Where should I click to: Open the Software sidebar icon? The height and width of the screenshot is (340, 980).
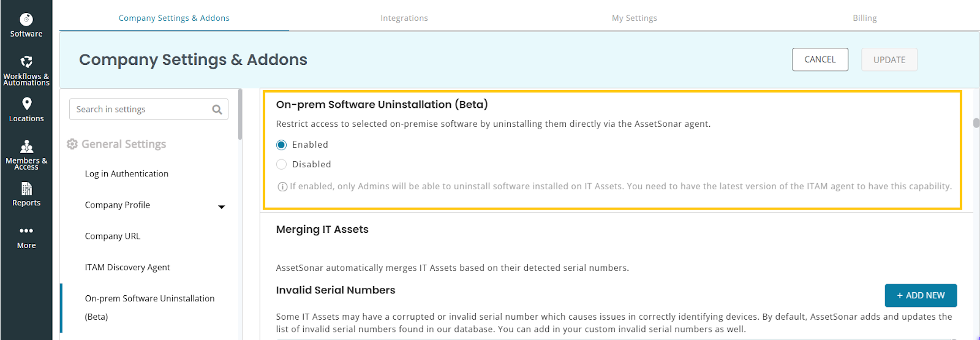pyautogui.click(x=26, y=20)
